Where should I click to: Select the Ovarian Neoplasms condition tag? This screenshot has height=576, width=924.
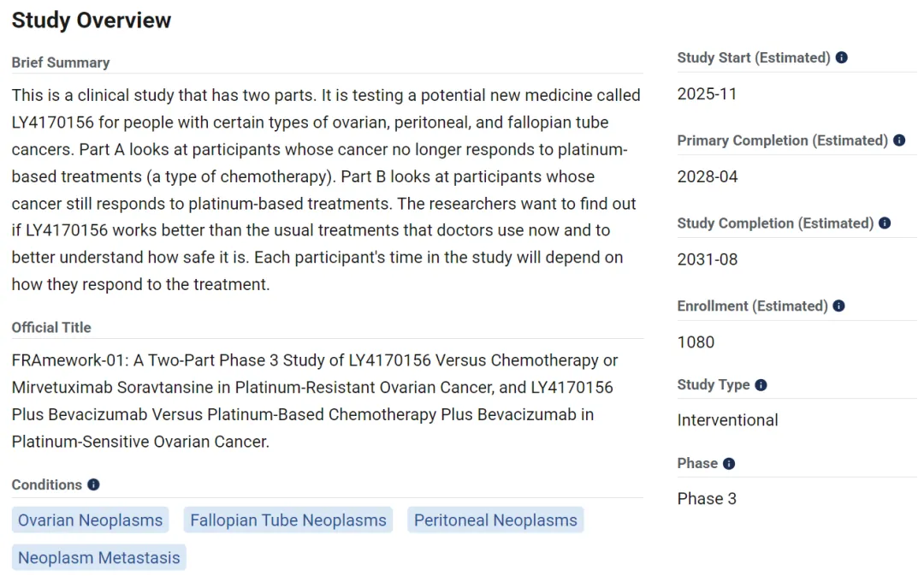pyautogui.click(x=90, y=520)
